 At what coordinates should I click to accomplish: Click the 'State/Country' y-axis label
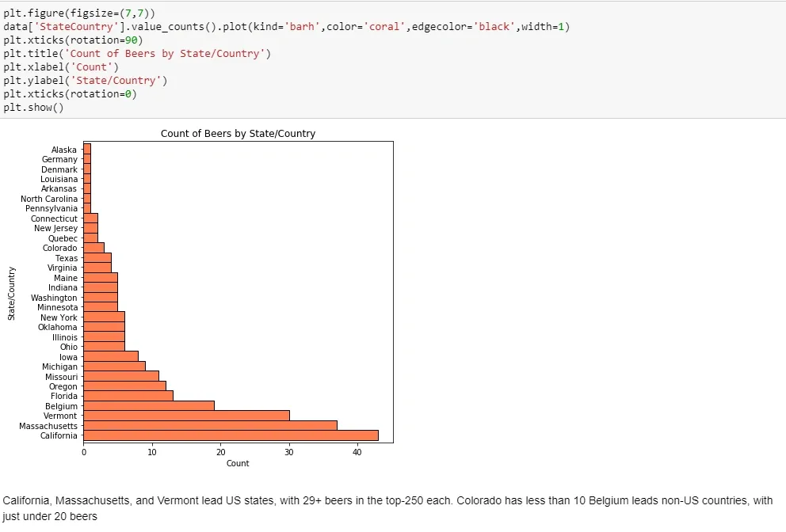click(12, 294)
